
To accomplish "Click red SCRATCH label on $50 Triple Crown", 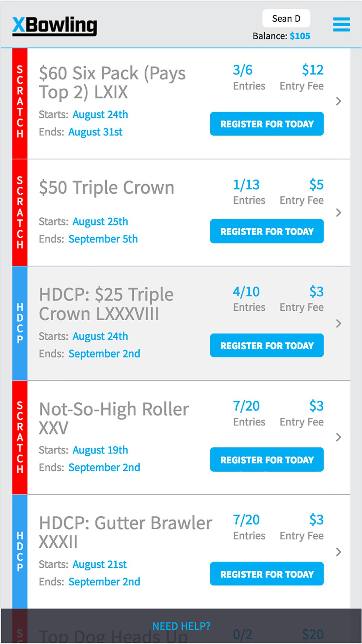I will (20, 212).
